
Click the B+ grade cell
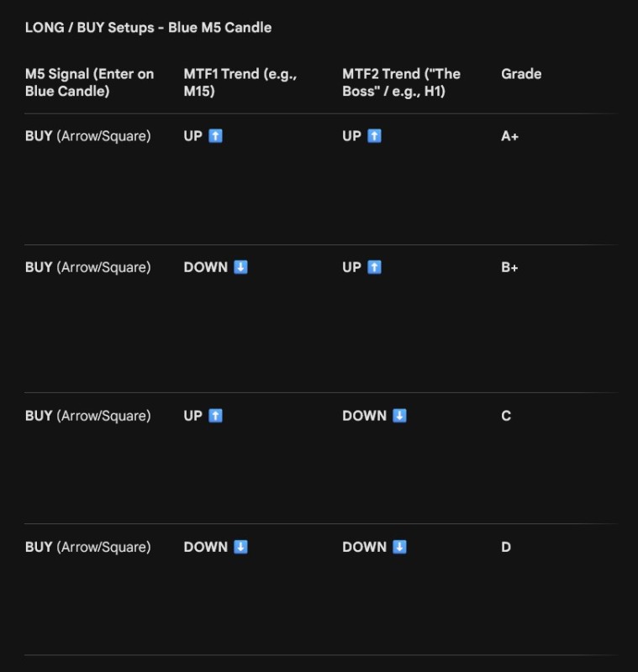[x=509, y=267]
